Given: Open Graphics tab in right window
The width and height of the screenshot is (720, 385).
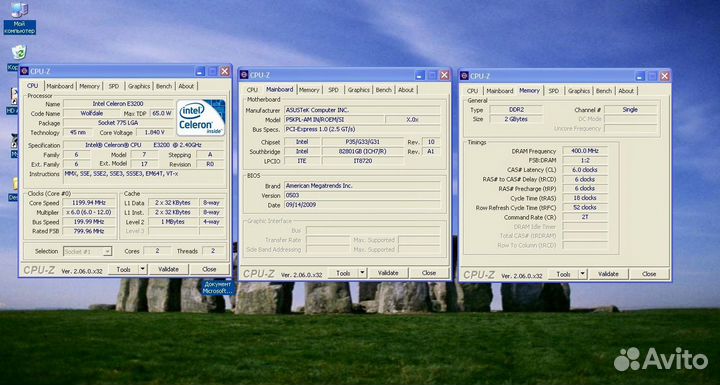Looking at the screenshot, I should click(579, 91).
